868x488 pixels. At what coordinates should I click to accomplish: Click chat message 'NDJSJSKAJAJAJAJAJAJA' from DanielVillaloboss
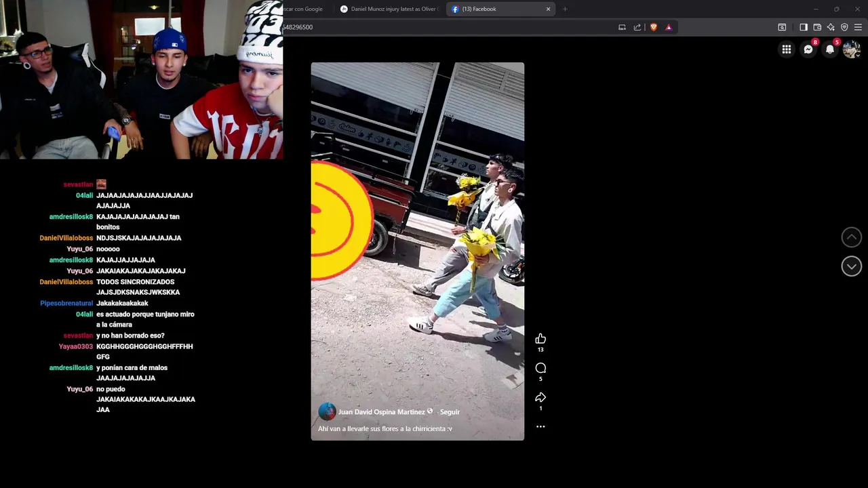138,238
